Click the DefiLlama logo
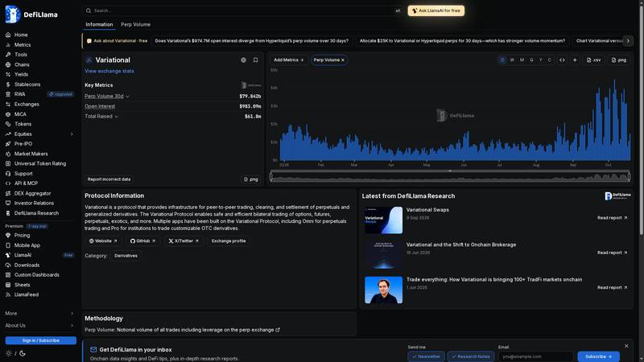 pos(31,14)
